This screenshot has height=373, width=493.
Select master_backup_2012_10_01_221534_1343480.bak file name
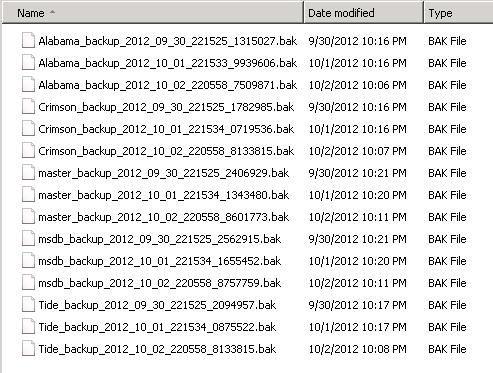coord(164,195)
